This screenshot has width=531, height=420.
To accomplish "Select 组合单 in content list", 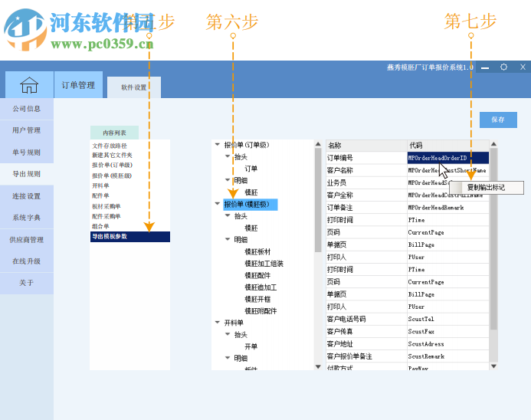I will tap(100, 226).
